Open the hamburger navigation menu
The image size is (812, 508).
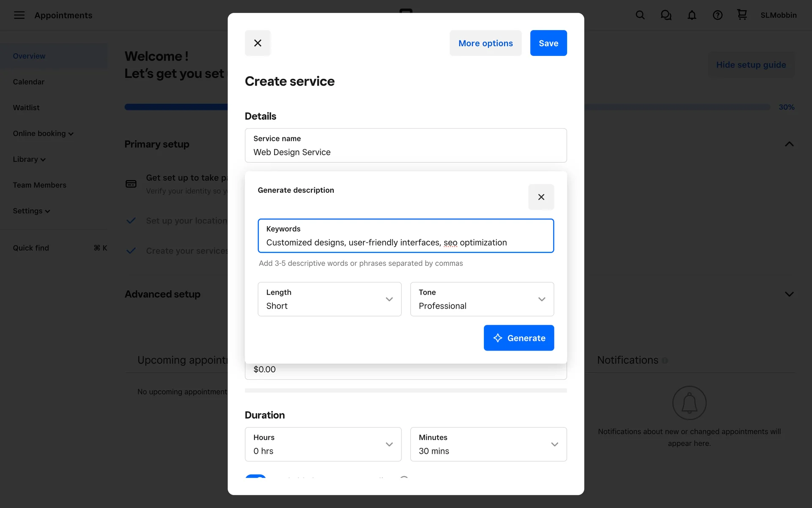pos(19,15)
